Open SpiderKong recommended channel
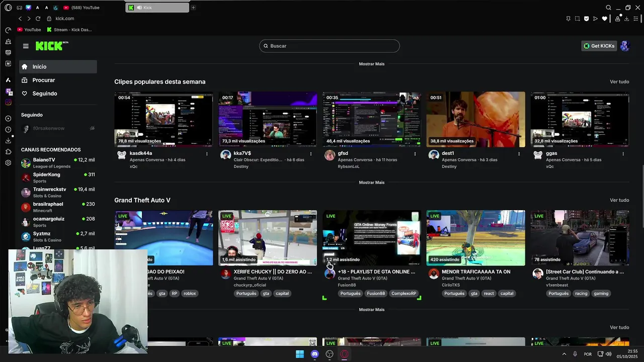 (x=58, y=177)
